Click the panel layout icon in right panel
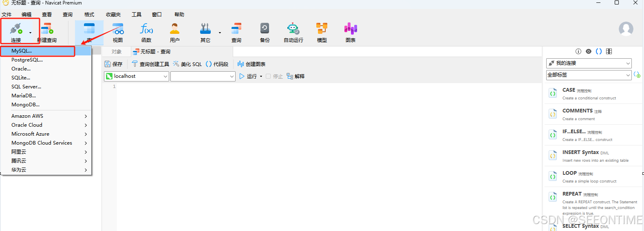 (x=609, y=51)
